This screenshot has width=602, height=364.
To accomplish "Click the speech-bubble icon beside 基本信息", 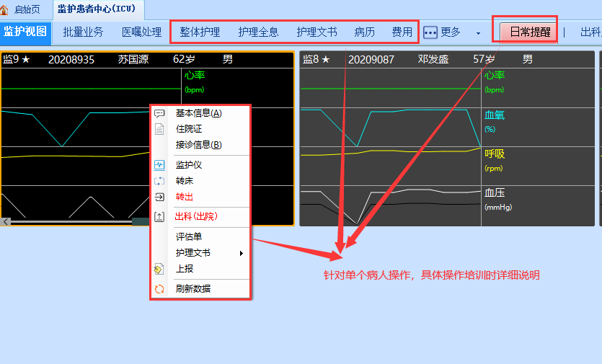I will click(159, 113).
